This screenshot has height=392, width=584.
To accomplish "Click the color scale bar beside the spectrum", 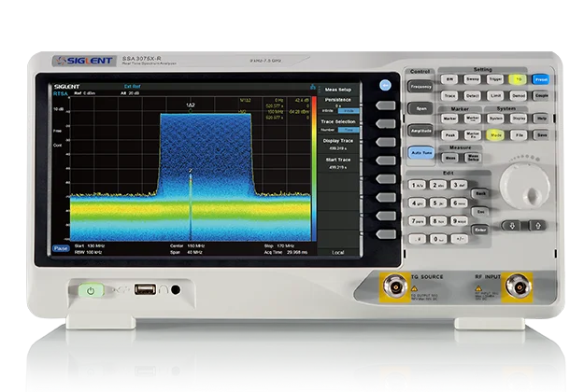I will tap(314, 169).
